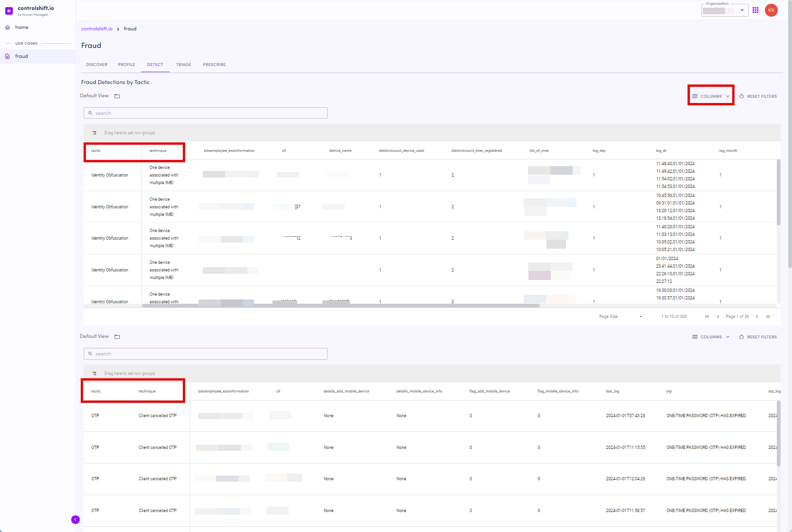Viewport: 792px width, 532px height.
Task: Click last_log value 2024-01-01T12:04:26
Action: click(x=625, y=479)
